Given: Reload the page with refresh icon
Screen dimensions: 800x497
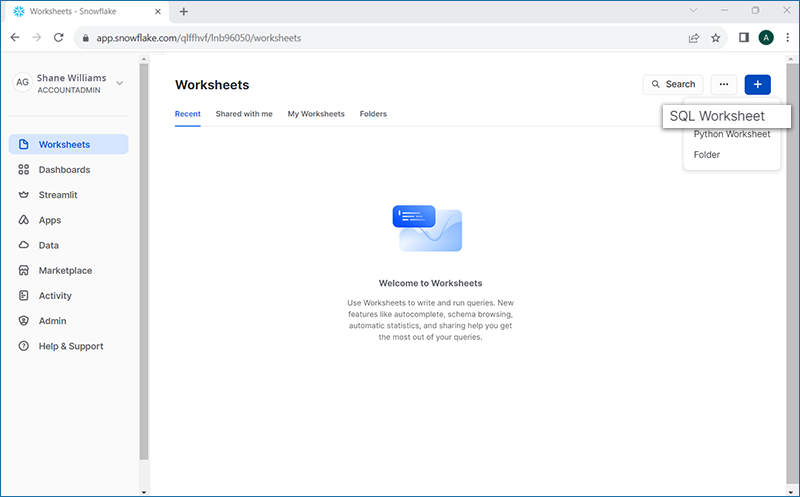Looking at the screenshot, I should pos(59,38).
